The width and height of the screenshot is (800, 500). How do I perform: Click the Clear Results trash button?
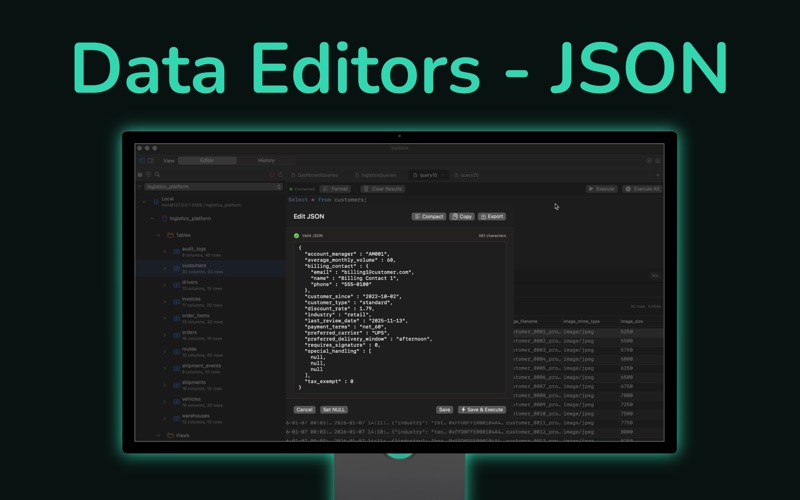coord(383,189)
